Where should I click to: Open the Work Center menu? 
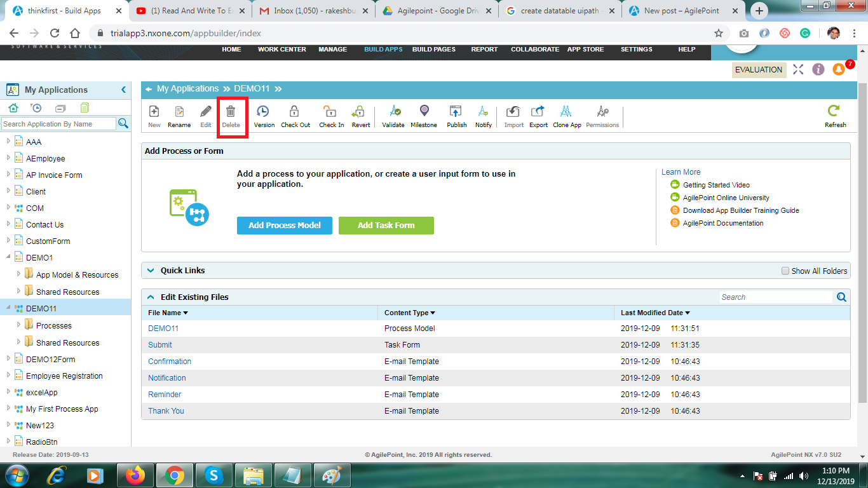pos(281,50)
